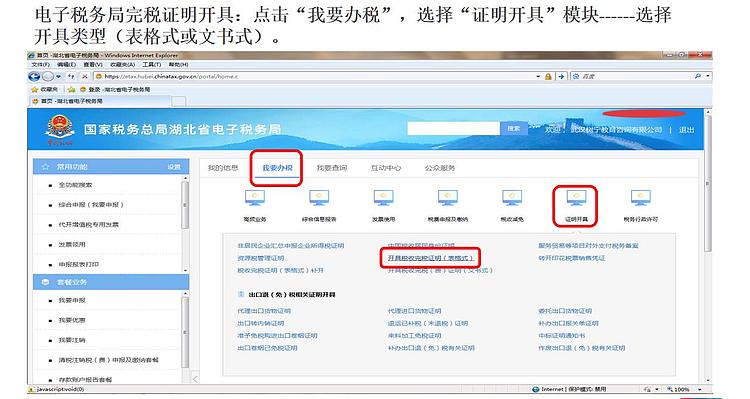Open 税收完税证明（表格式）补开 link
The width and height of the screenshot is (750, 399).
point(281,270)
